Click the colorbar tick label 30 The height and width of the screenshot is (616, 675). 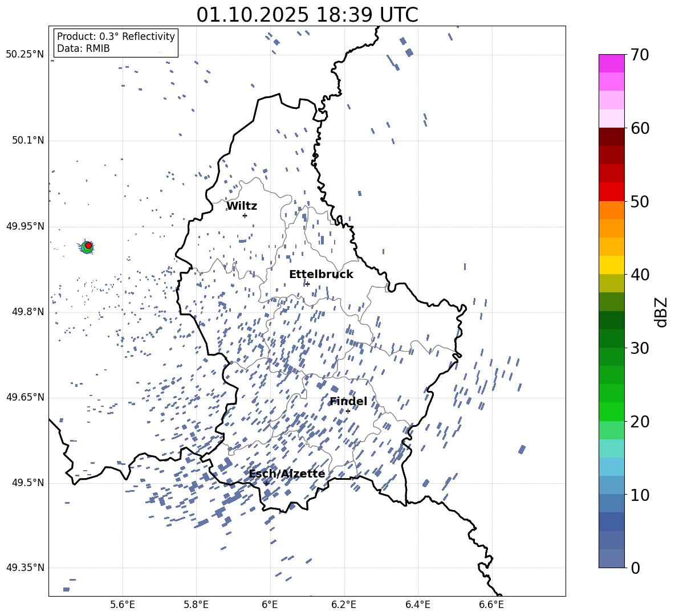click(640, 348)
